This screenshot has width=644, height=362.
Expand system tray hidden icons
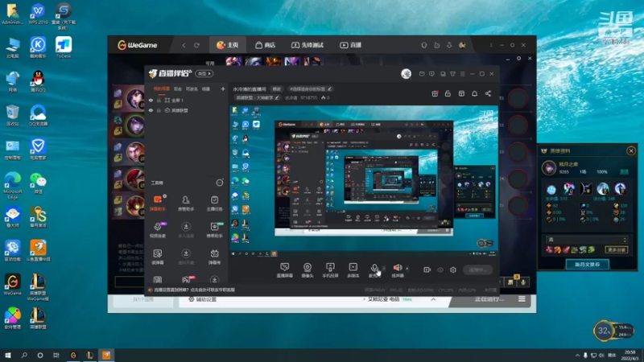click(577, 356)
